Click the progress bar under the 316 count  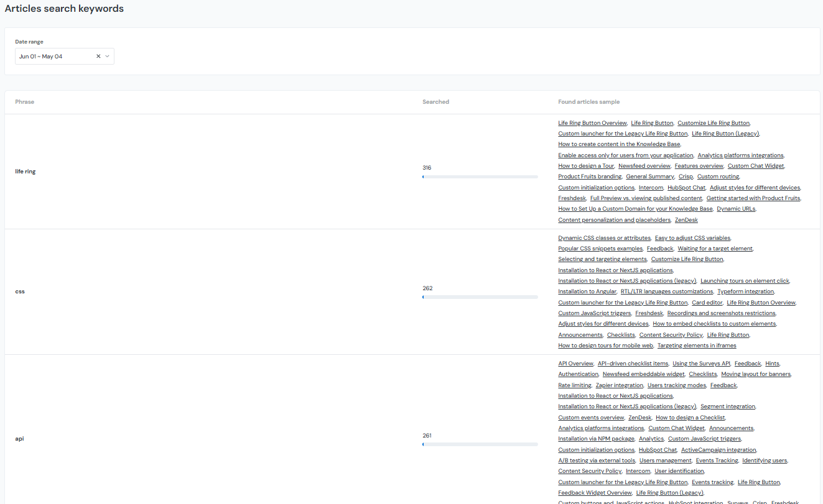pyautogui.click(x=480, y=176)
